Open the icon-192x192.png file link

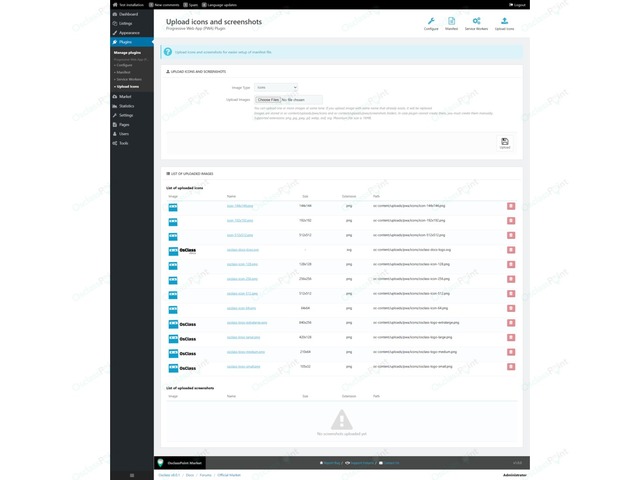pos(240,221)
